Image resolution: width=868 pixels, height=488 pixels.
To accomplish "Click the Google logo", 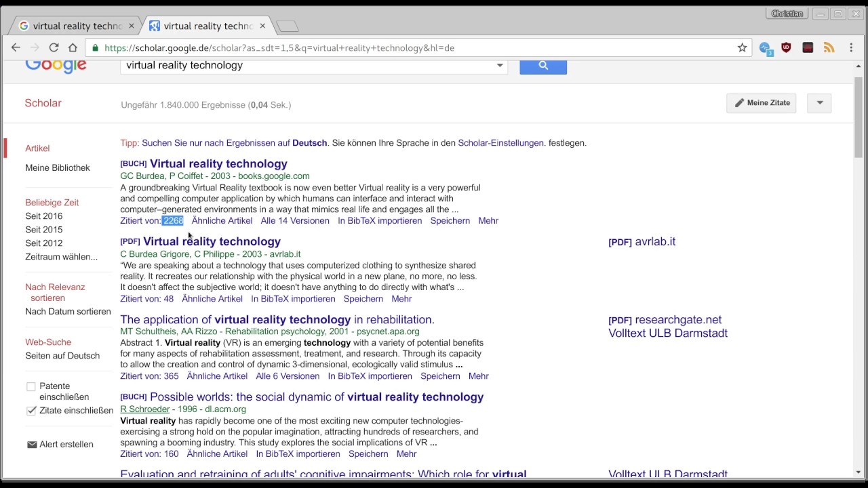I will pos(56,66).
